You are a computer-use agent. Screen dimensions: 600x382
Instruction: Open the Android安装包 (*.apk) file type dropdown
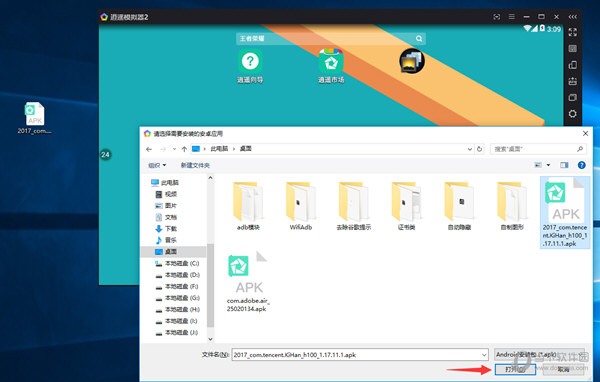pos(540,354)
